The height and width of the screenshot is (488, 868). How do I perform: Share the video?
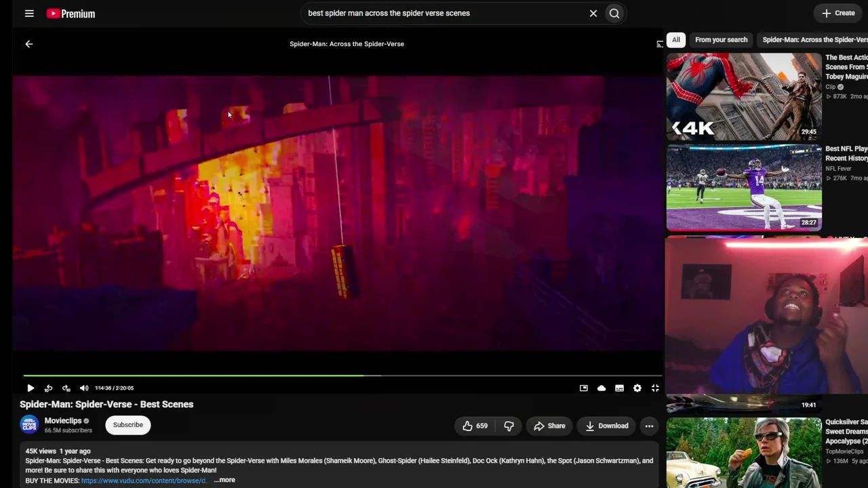tap(549, 426)
